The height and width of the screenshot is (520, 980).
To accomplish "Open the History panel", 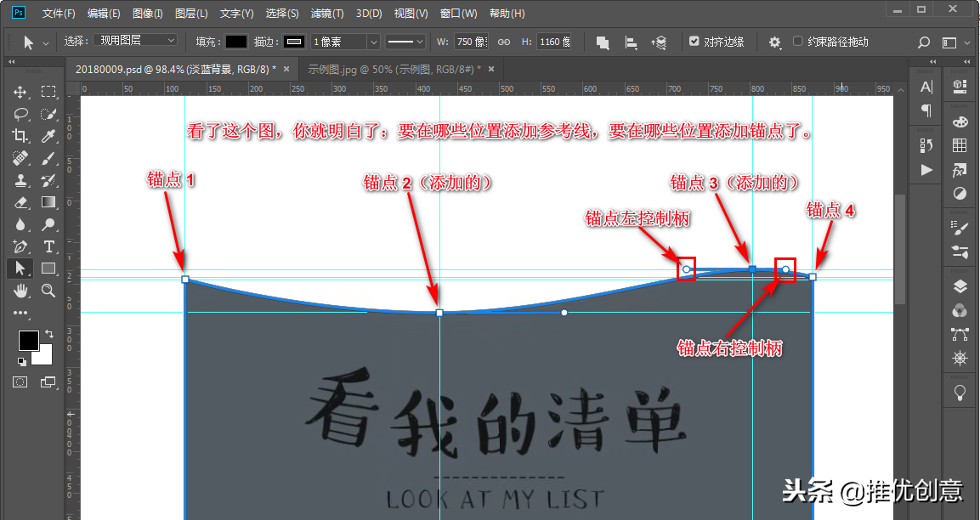I will [x=926, y=145].
